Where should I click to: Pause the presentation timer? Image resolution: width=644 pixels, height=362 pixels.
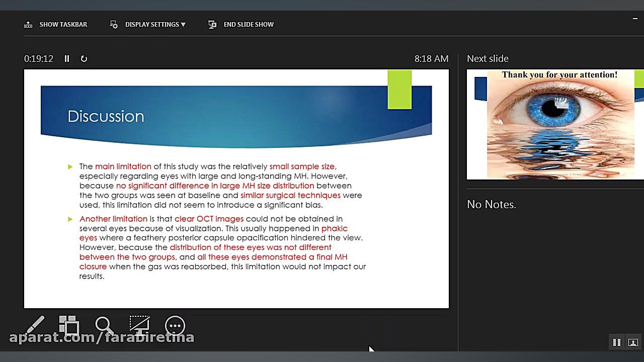[x=66, y=59]
